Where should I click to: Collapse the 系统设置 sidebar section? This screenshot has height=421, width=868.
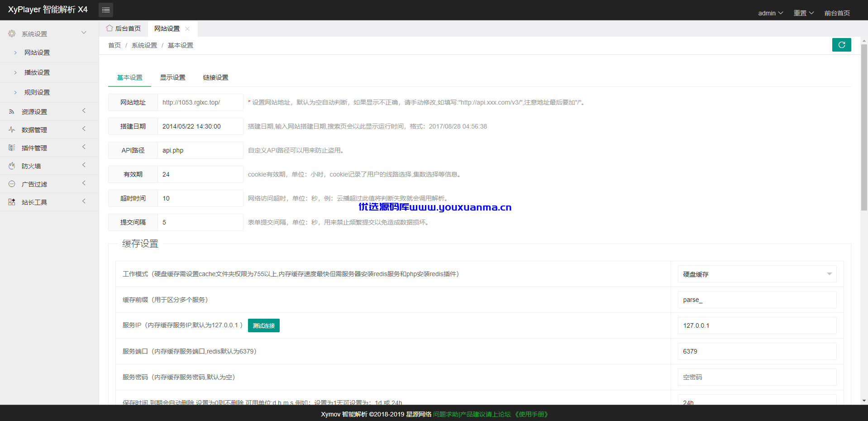coord(84,33)
